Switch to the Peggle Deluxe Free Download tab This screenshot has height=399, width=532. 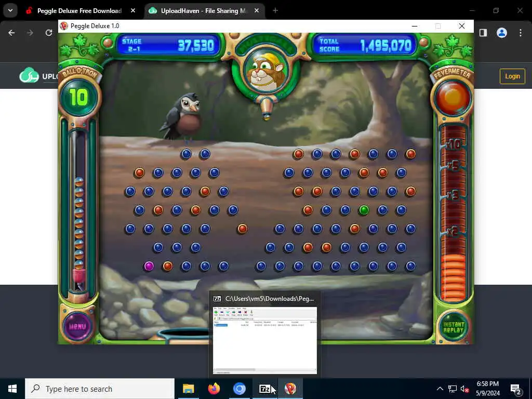(81, 11)
